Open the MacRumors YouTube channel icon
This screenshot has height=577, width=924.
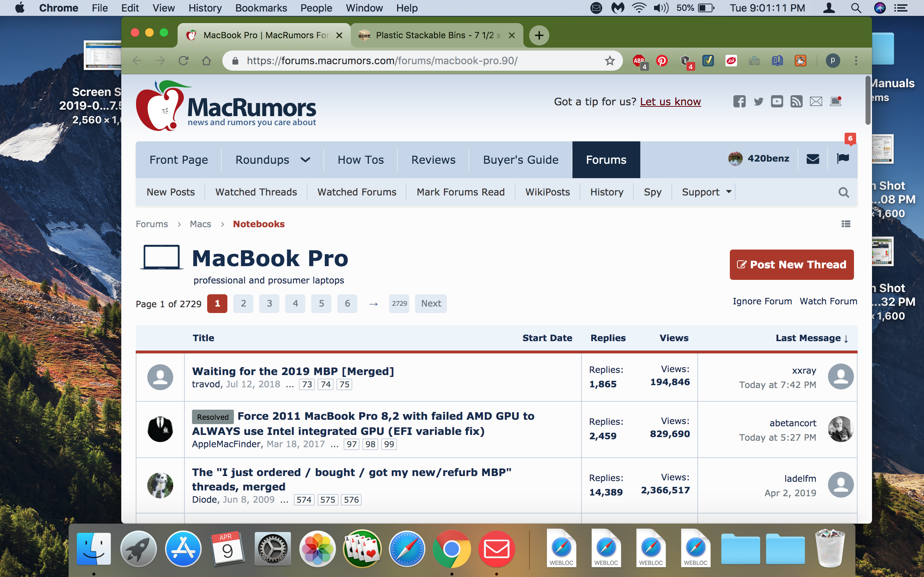click(777, 101)
